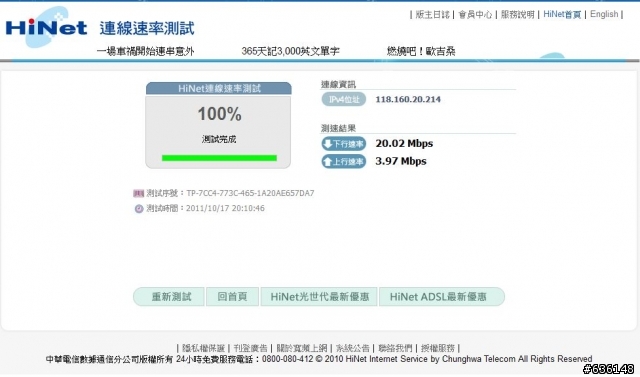
Task: Click the 重新測試 button
Action: pos(169,297)
